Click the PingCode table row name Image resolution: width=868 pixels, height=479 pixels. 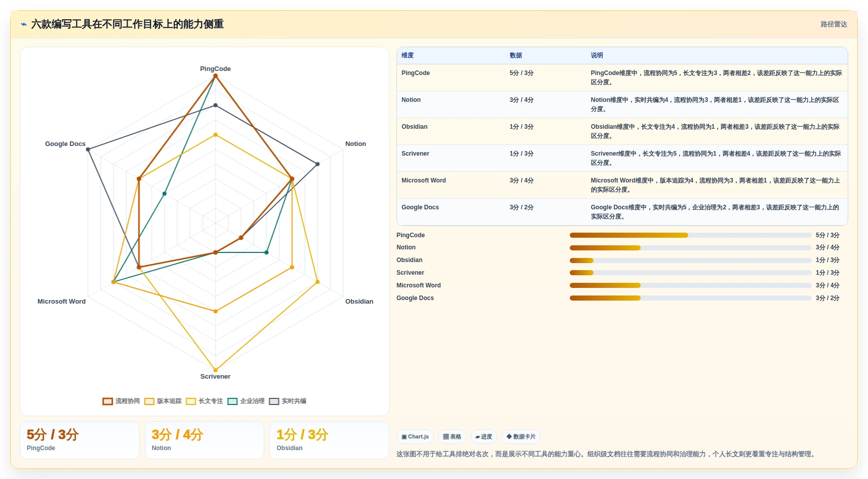[416, 73]
